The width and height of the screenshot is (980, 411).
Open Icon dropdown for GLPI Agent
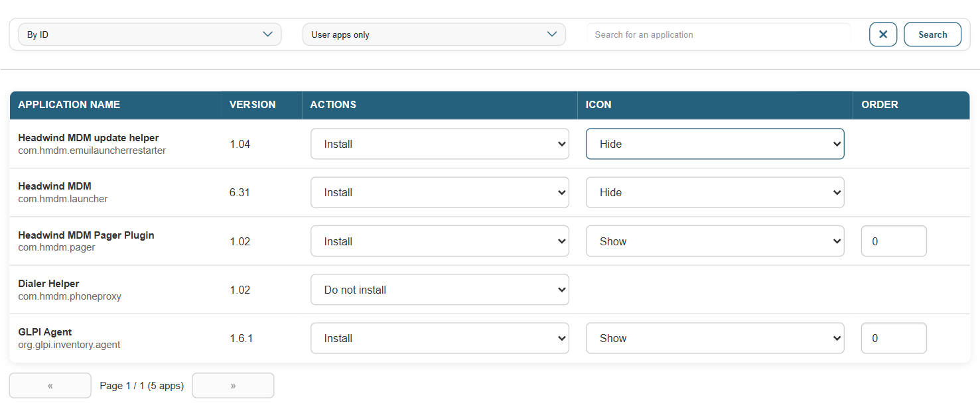click(x=715, y=338)
